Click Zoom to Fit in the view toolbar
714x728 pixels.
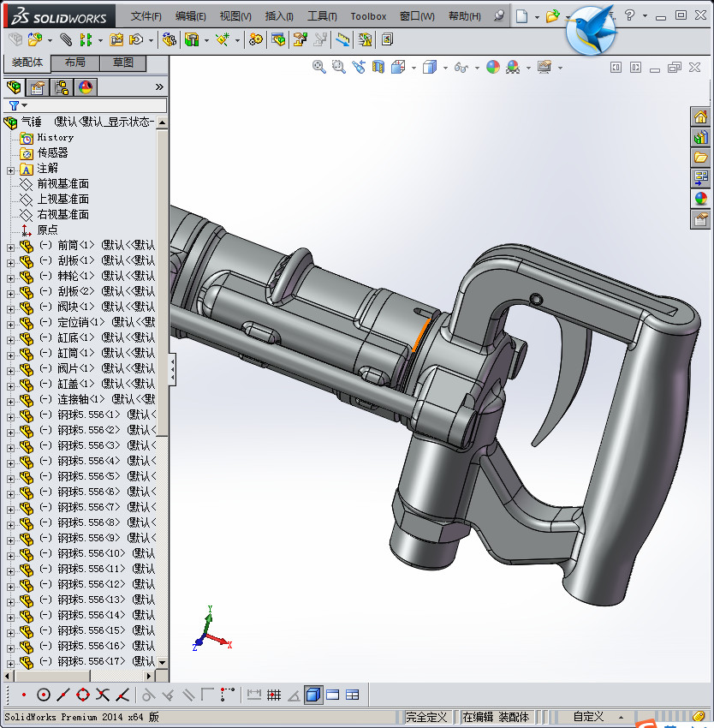click(318, 68)
